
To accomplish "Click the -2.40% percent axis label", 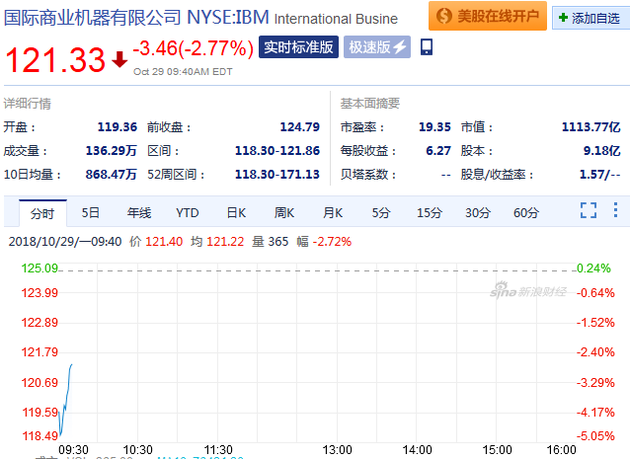I will click(x=595, y=352).
